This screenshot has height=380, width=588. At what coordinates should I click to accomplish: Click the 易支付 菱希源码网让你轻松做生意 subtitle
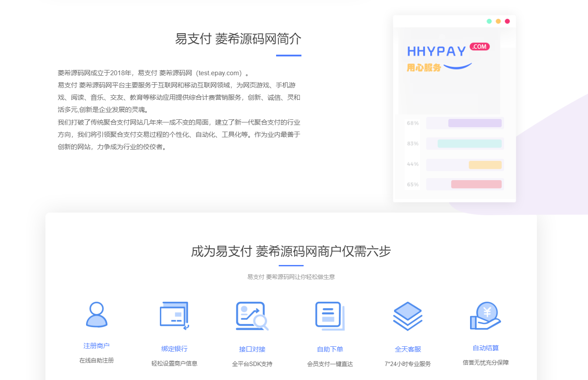coord(291,277)
